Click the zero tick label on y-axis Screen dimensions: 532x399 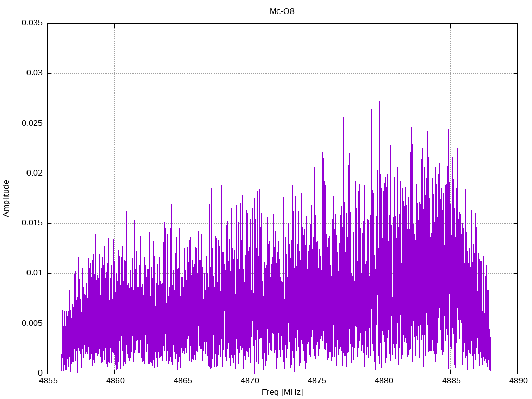point(40,373)
